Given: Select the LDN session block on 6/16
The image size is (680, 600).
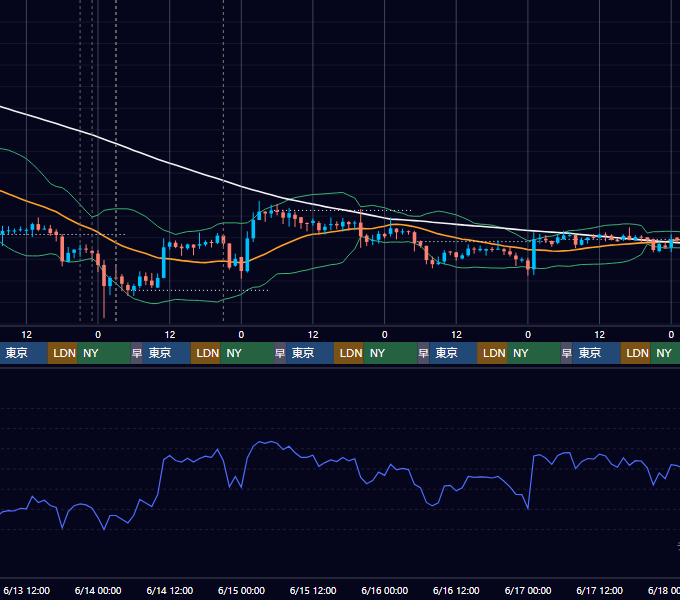Looking at the screenshot, I should click(x=492, y=353).
